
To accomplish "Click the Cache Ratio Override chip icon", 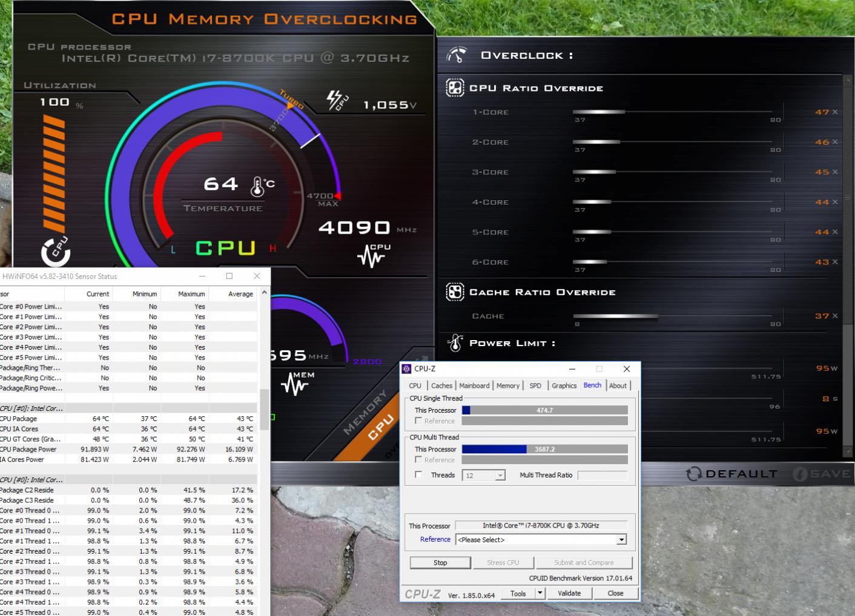I will pyautogui.click(x=455, y=292).
